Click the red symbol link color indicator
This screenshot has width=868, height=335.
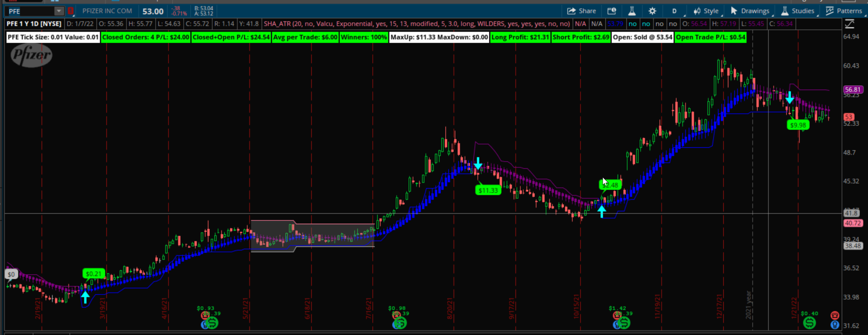point(71,11)
